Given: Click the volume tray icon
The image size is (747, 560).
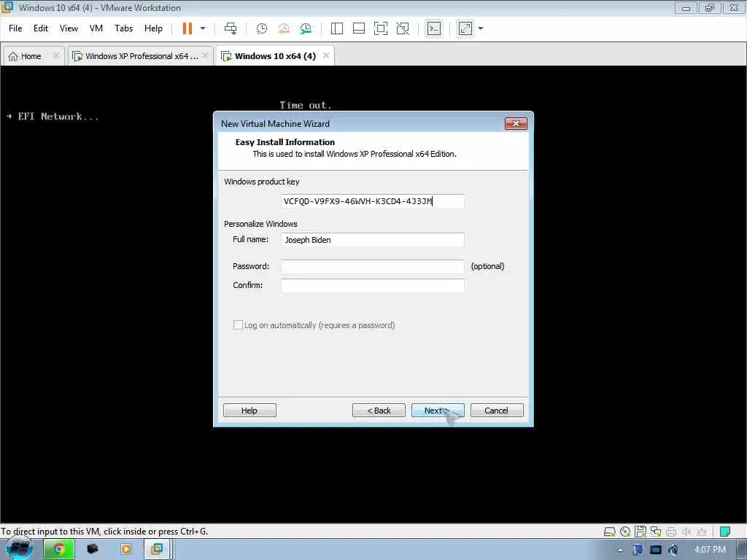Looking at the screenshot, I should (673, 550).
